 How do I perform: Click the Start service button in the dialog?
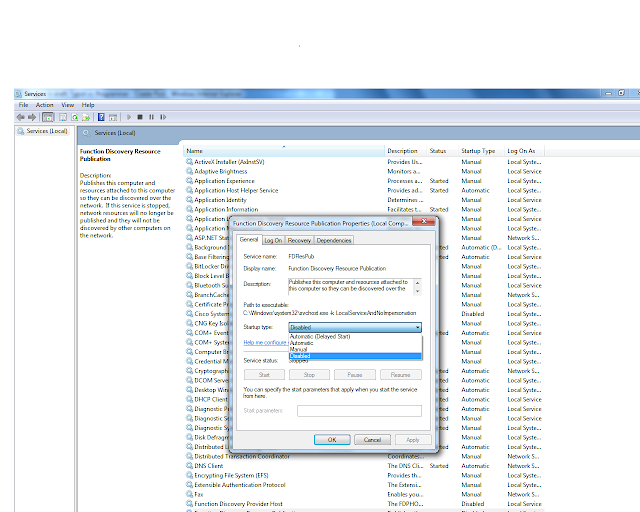point(264,375)
